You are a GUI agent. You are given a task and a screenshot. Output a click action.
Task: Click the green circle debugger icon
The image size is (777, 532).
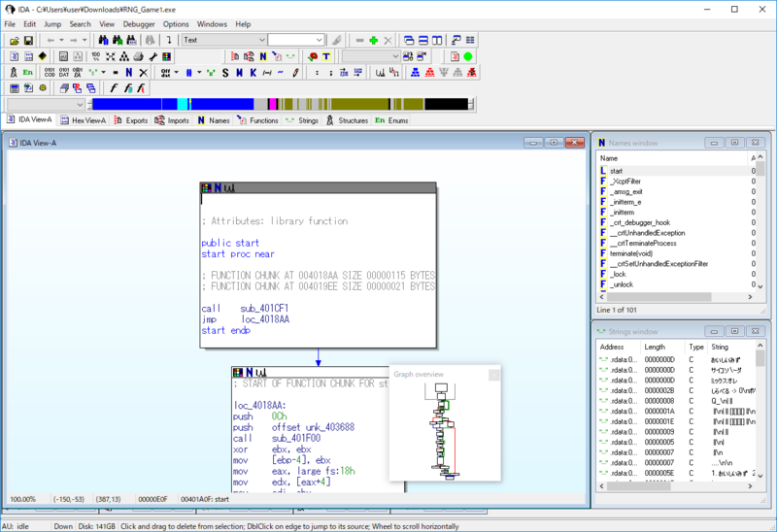(468, 56)
